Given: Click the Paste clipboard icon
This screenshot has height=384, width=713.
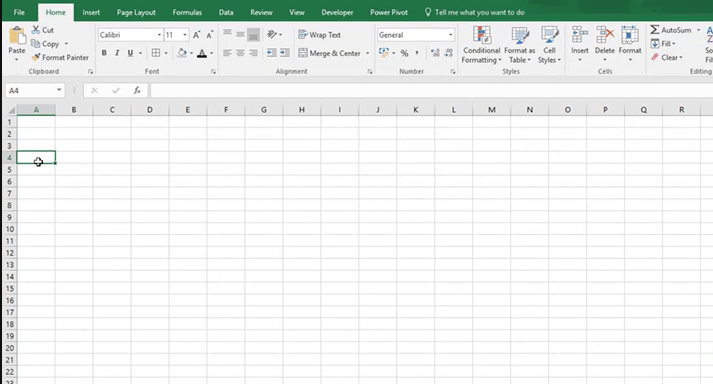Looking at the screenshot, I should pyautogui.click(x=17, y=36).
